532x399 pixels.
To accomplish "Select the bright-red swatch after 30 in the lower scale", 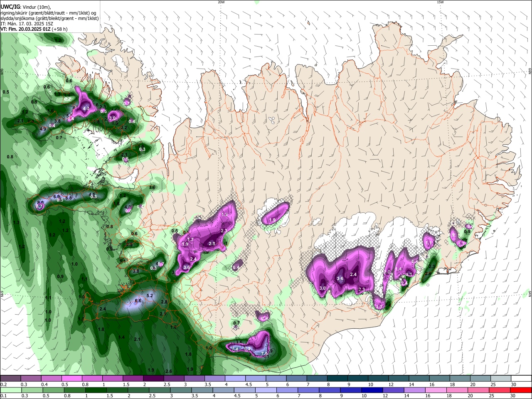I will pos(521,390).
